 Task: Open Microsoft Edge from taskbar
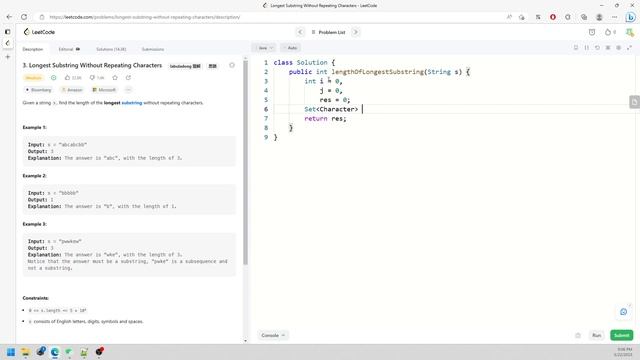[x=55, y=352]
